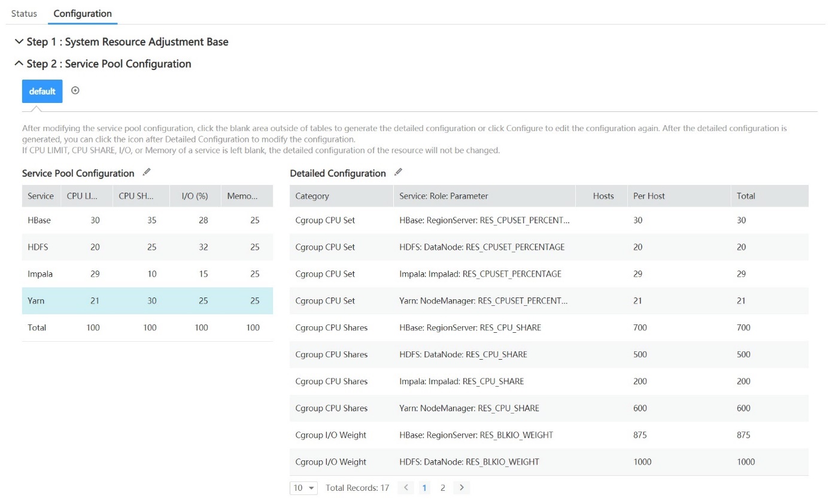Click the Service column header
Image resolution: width=832 pixels, height=504 pixels.
click(x=41, y=196)
